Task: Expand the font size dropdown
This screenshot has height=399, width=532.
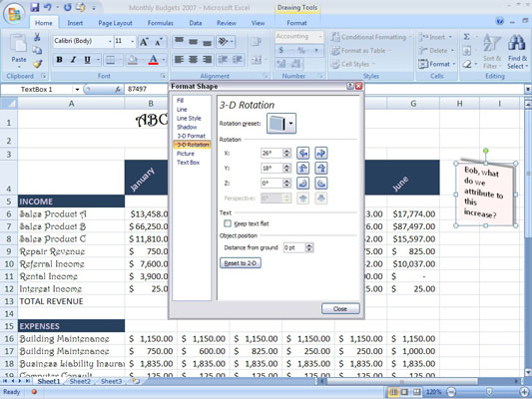Action: [x=133, y=41]
